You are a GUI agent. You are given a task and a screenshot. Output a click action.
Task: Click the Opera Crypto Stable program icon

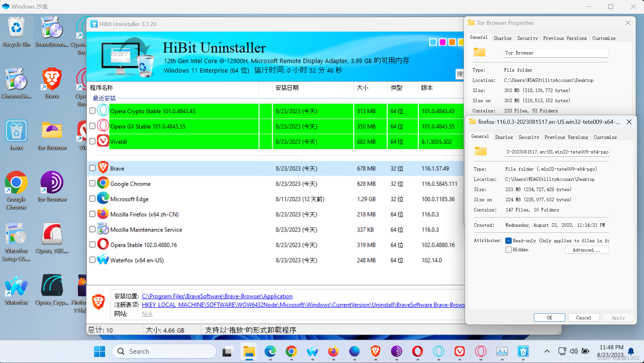103,111
